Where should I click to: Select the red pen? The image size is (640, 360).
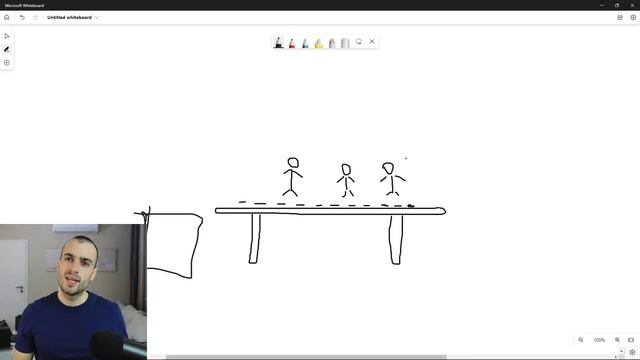point(292,42)
